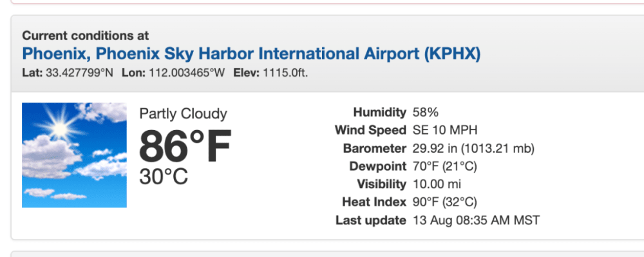
Task: Select the Partly Cloudy condition text
Action: [x=183, y=114]
